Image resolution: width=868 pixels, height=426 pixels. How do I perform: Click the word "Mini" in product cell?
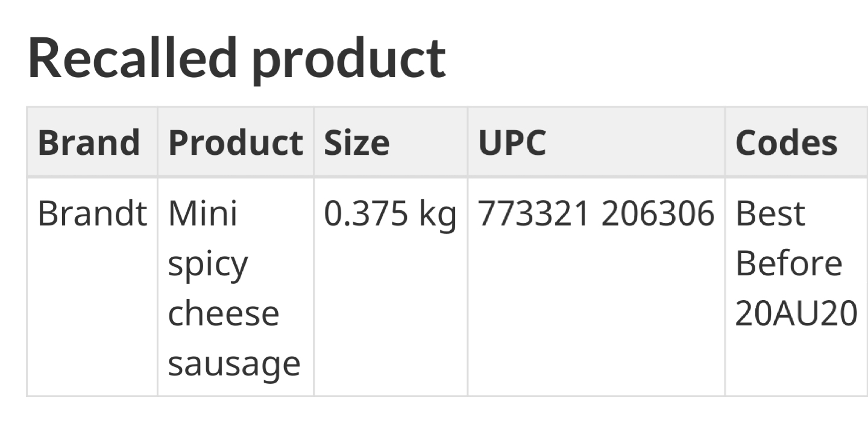click(203, 214)
